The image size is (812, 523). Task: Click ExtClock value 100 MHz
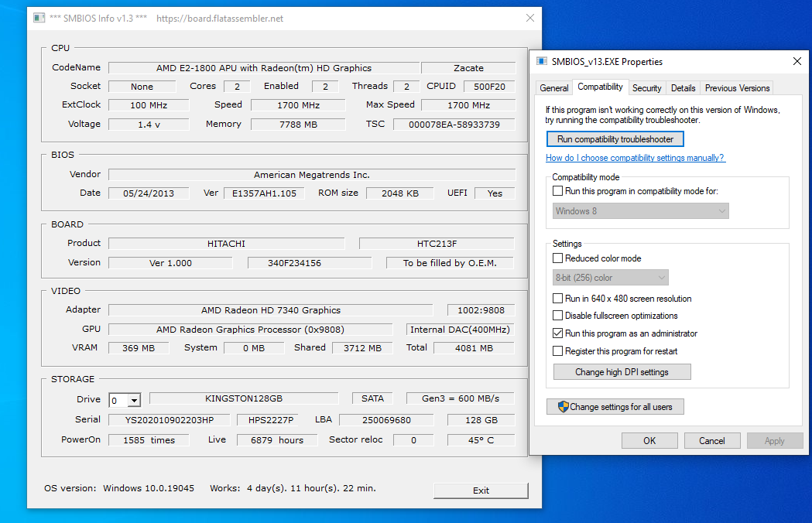(x=149, y=105)
